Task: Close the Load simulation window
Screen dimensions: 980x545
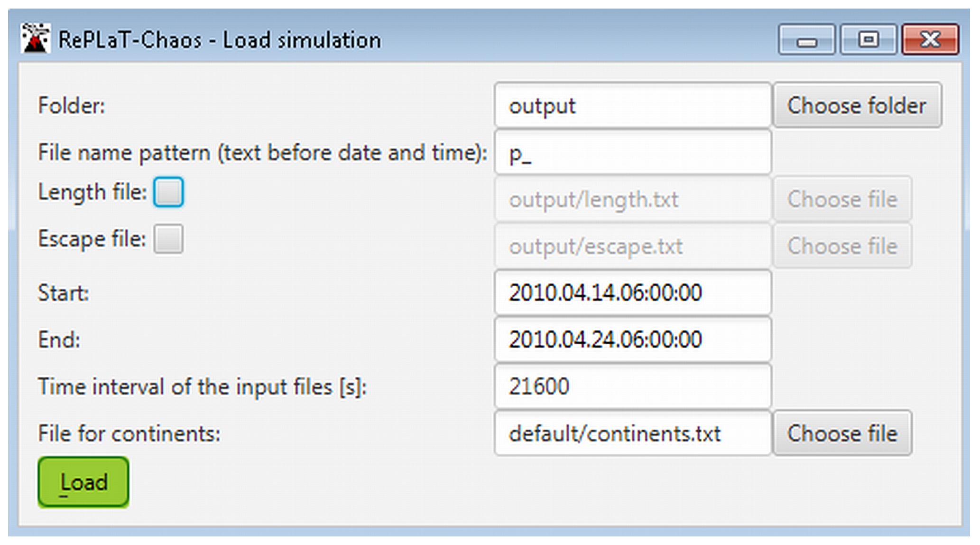Action: (930, 40)
